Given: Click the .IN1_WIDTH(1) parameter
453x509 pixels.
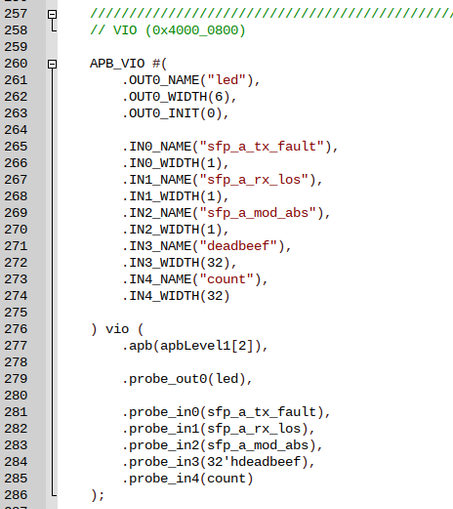Looking at the screenshot, I should (x=172, y=197).
